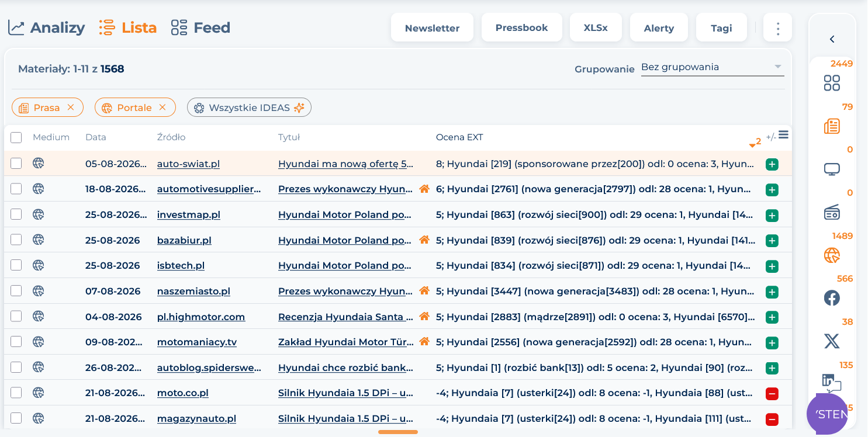Check the naszemiasto.pl row checkbox
The height and width of the screenshot is (437, 868).
coord(16,290)
